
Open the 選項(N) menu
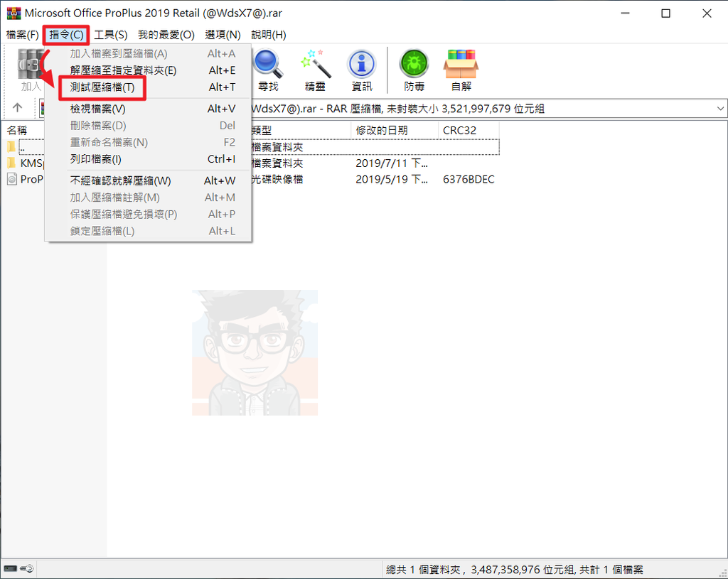223,35
